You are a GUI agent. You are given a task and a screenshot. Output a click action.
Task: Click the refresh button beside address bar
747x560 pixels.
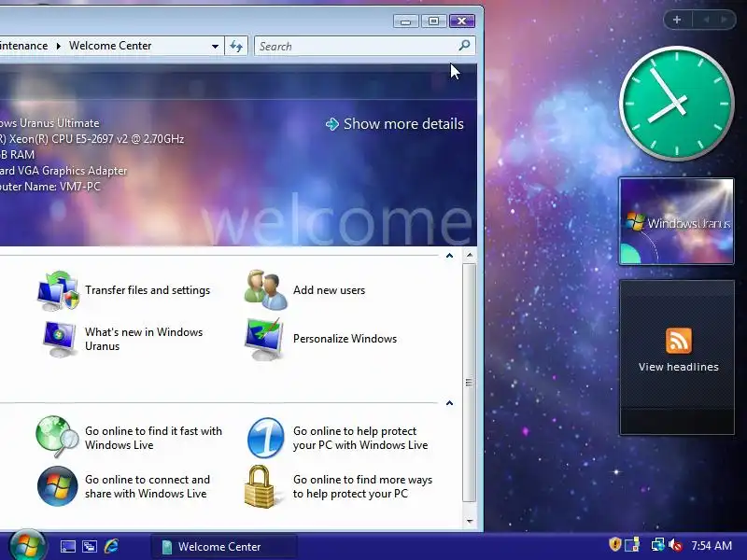click(x=236, y=46)
